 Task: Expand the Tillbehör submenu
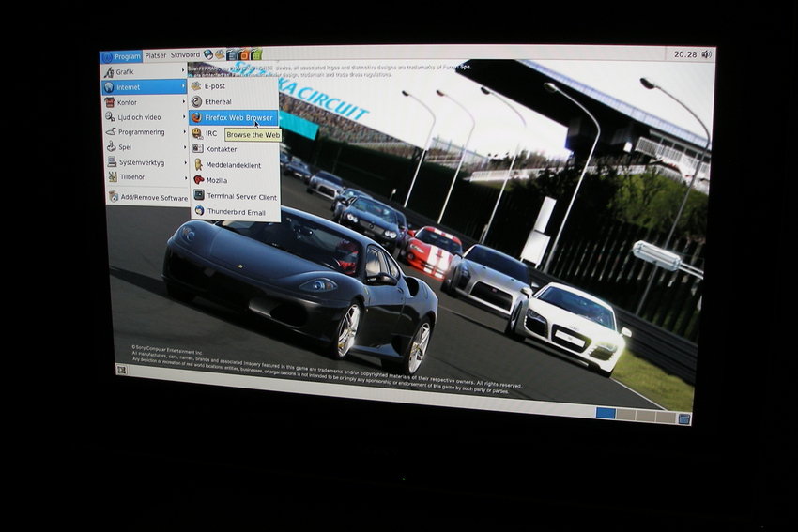coord(147,177)
